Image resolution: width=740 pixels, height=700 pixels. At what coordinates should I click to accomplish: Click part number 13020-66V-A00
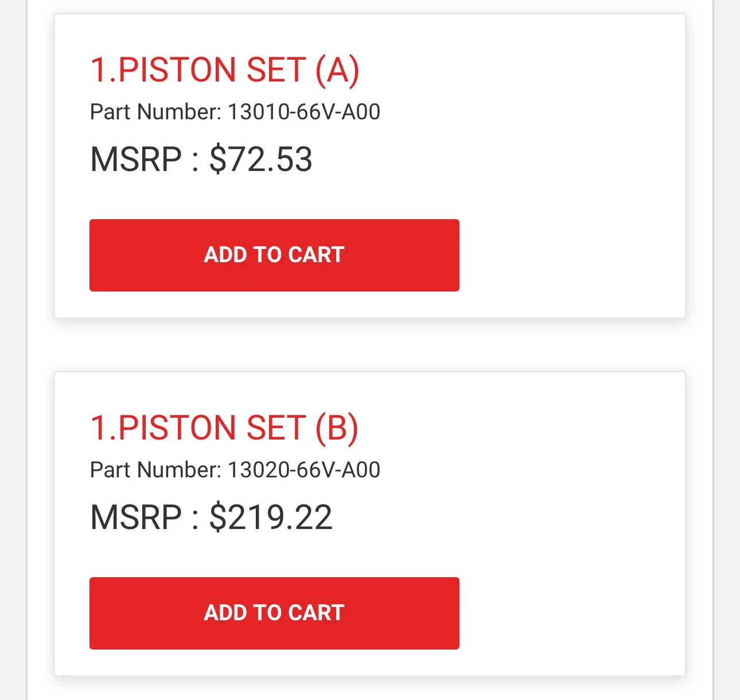coord(304,470)
